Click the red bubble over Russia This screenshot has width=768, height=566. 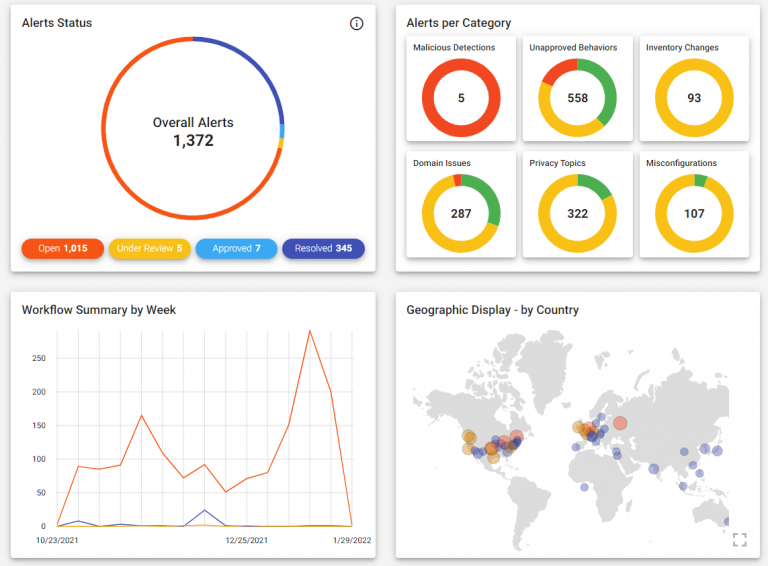point(620,423)
